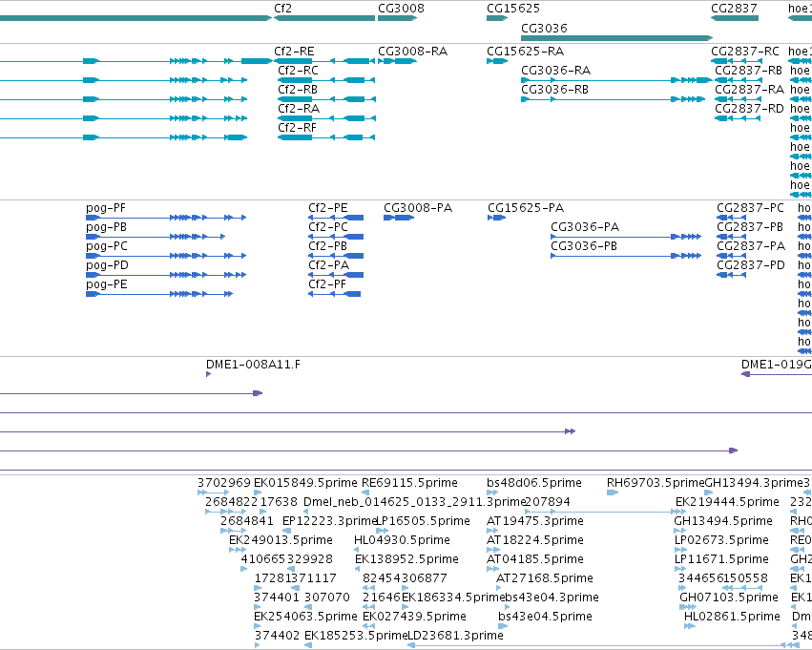Open the CG3008-PA protein feature

pyautogui.click(x=399, y=218)
